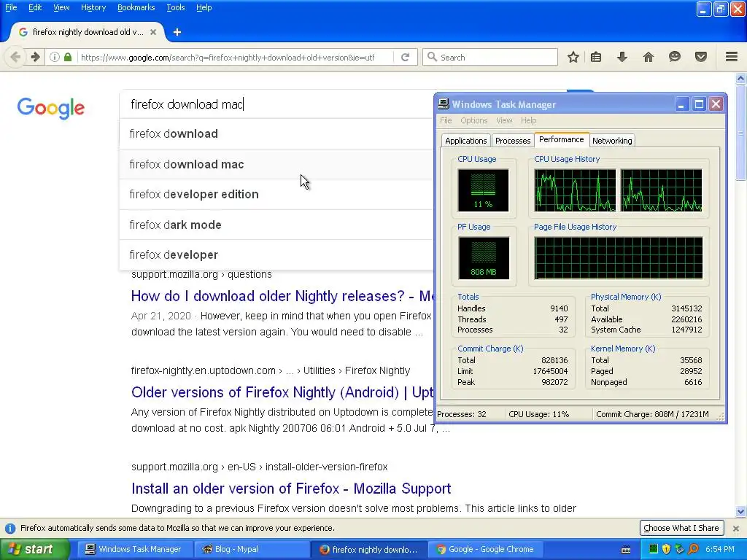Viewport: 747px width, 560px height.
Task: Choose suggestion 'firefox developer'
Action: pos(276,254)
